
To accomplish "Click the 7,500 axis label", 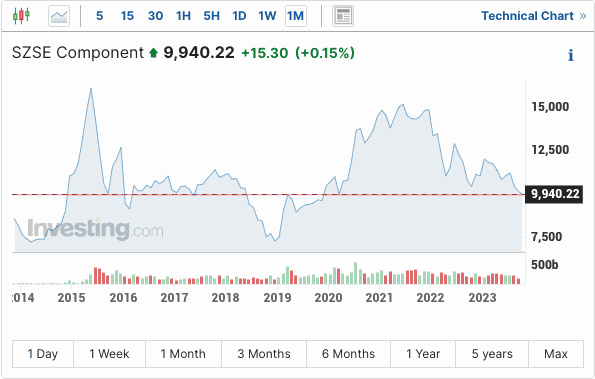I will pos(546,237).
